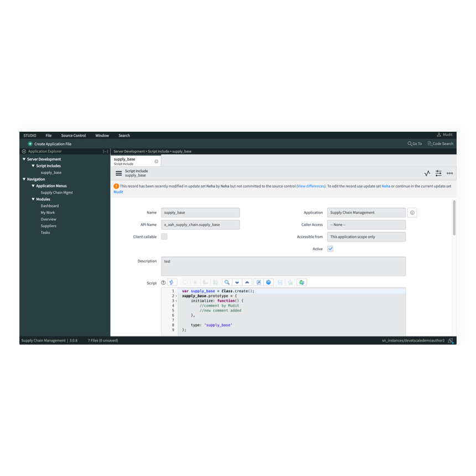Click the Create Application File button
The image size is (476, 476).
(x=53, y=143)
